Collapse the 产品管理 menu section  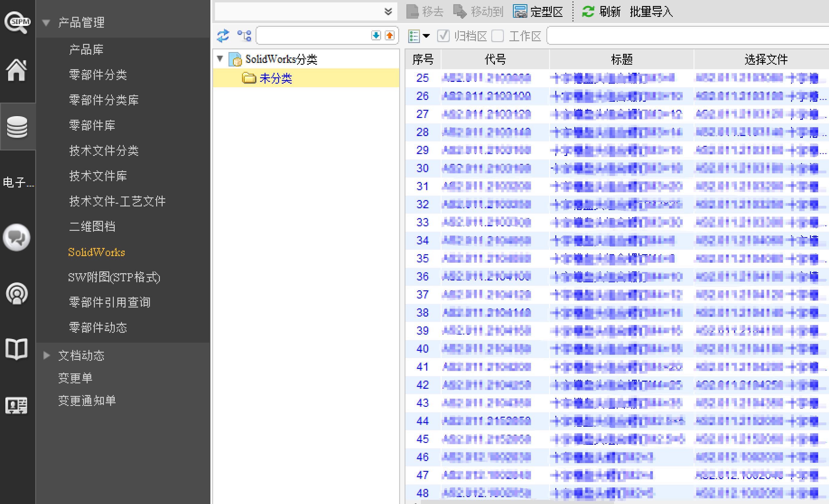pyautogui.click(x=46, y=23)
